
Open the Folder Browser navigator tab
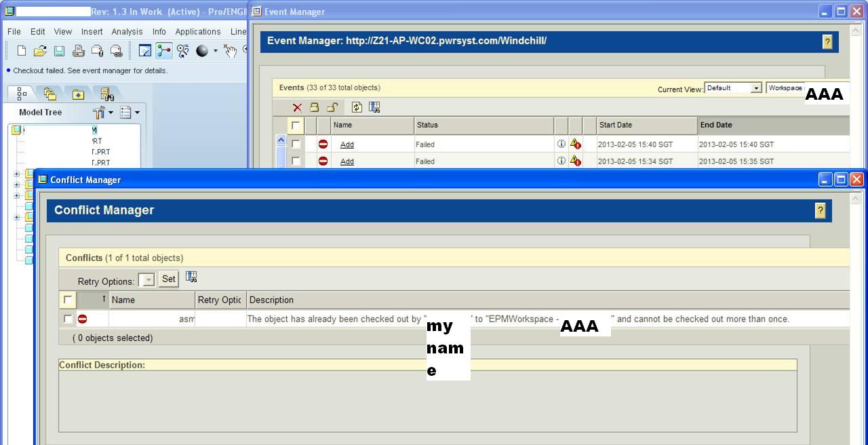tap(50, 94)
